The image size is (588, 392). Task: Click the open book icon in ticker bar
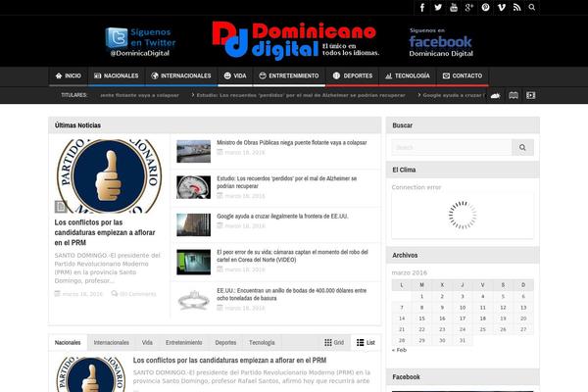514,96
